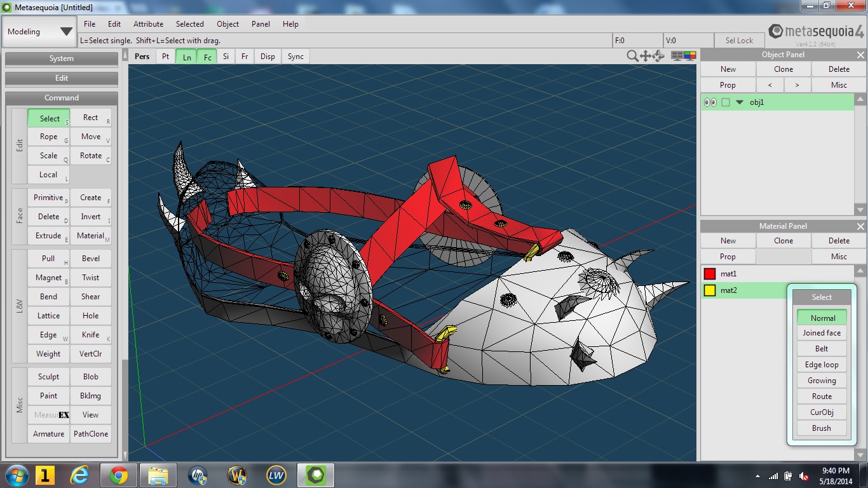
Task: Select the Lattice tool
Action: click(48, 316)
